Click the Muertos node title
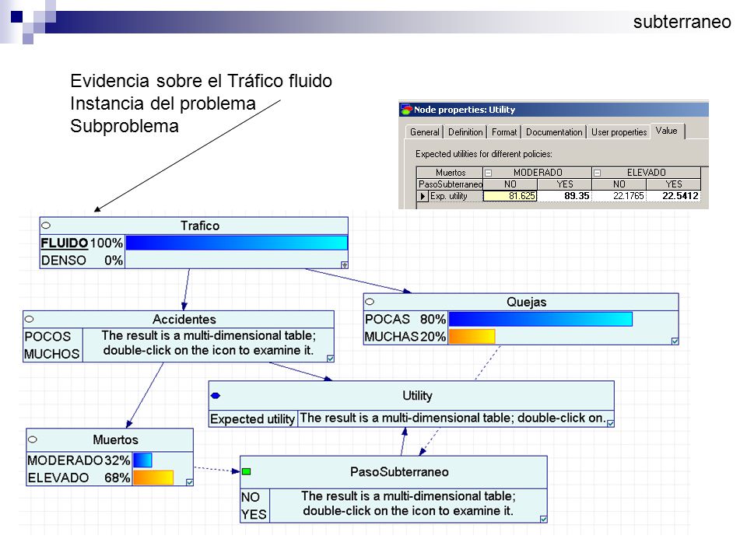 click(115, 439)
